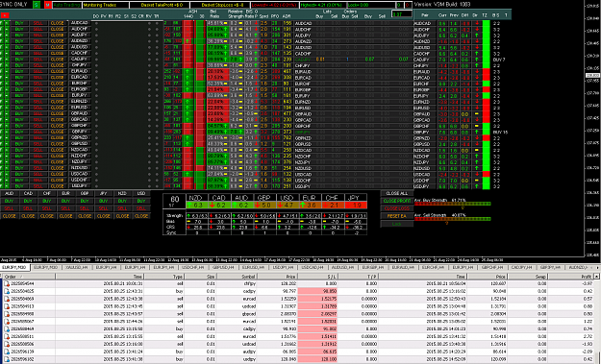Toggle the green minus box beside CADJPY BUY
The height and width of the screenshot is (364, 601).
[x=7, y=60]
